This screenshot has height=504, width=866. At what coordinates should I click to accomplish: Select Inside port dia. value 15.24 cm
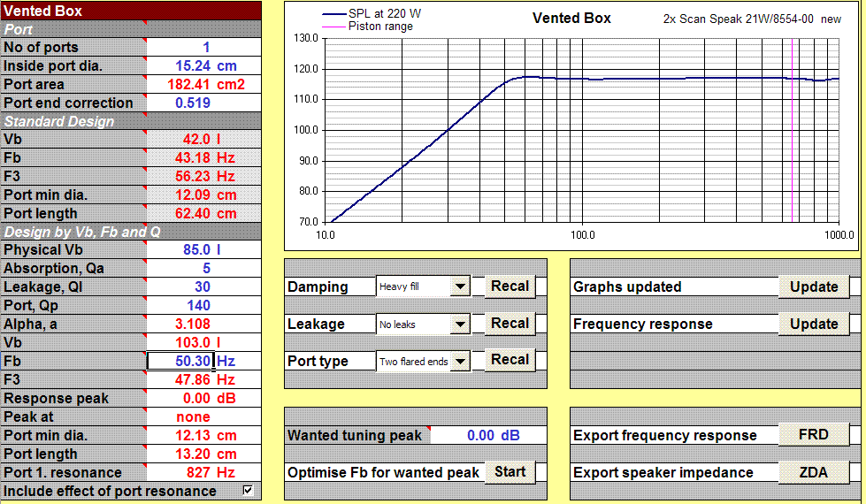click(x=203, y=65)
